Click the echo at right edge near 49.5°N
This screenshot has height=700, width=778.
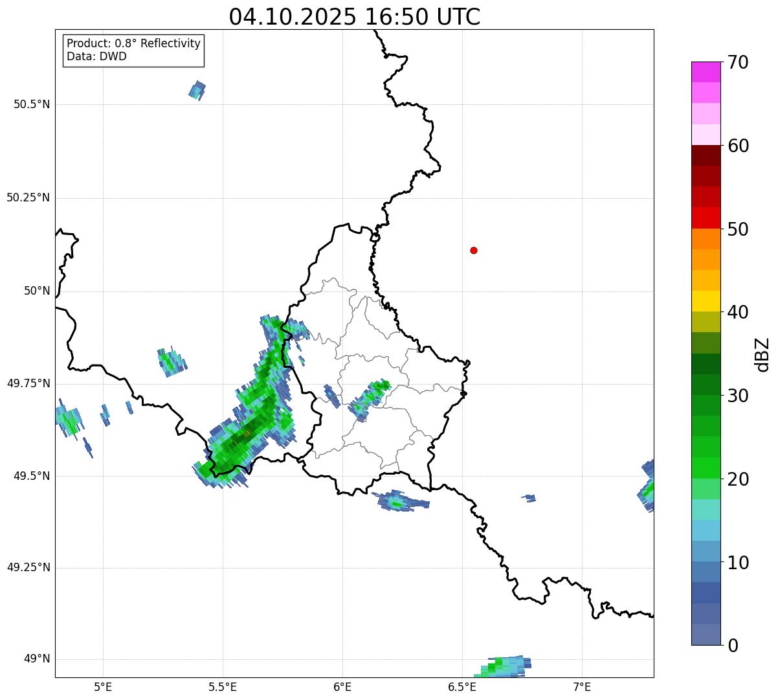(x=646, y=486)
